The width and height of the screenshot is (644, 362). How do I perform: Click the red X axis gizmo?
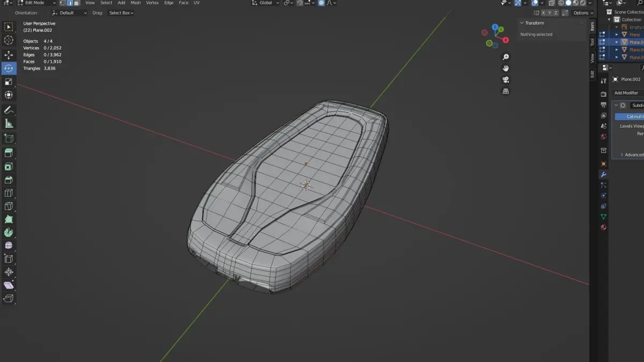pyautogui.click(x=506, y=39)
